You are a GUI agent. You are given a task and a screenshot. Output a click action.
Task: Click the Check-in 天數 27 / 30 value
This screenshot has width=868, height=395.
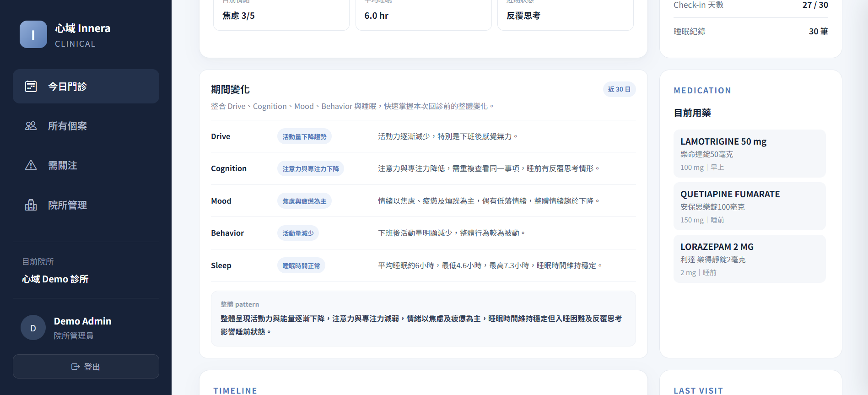tap(815, 5)
